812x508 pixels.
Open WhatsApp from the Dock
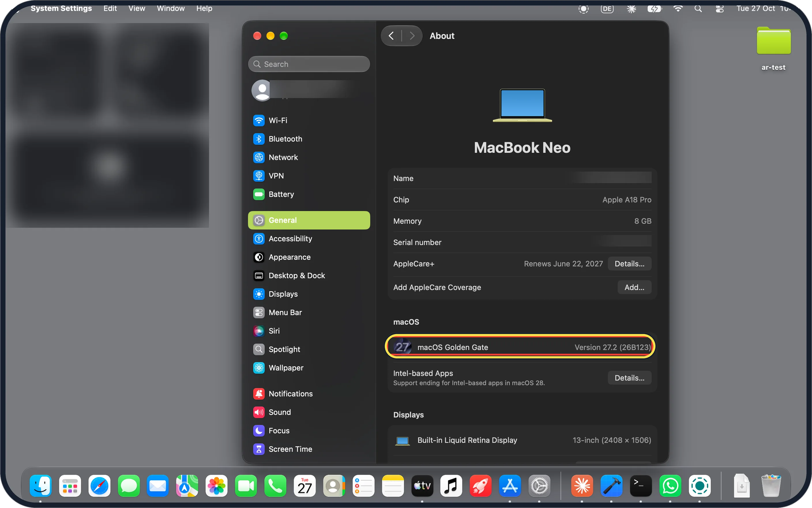coord(670,486)
